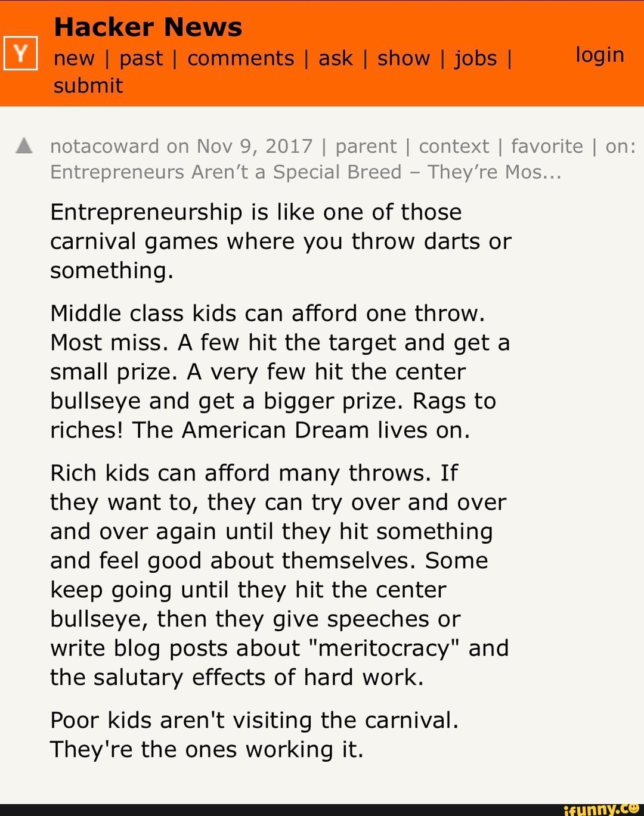
Task: View the comments page
Action: (240, 58)
